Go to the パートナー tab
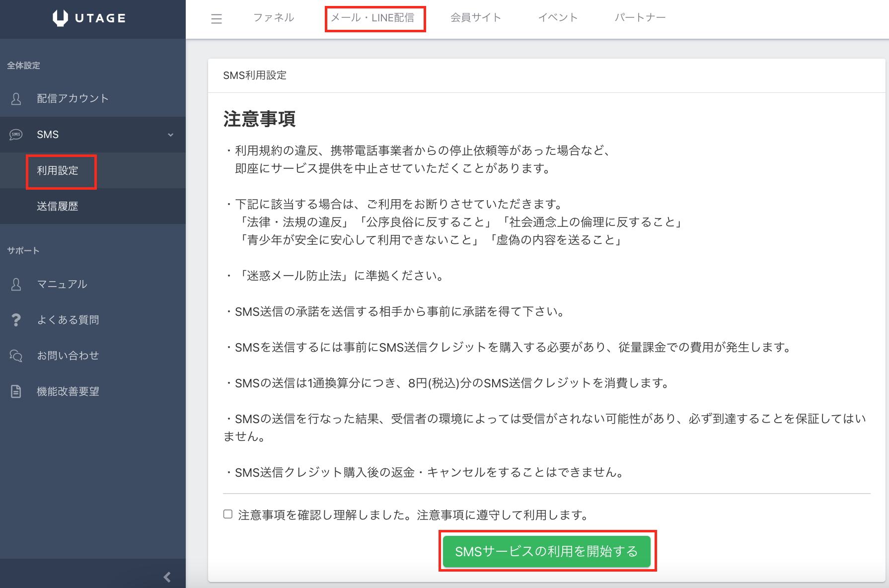This screenshot has height=588, width=889. [640, 18]
